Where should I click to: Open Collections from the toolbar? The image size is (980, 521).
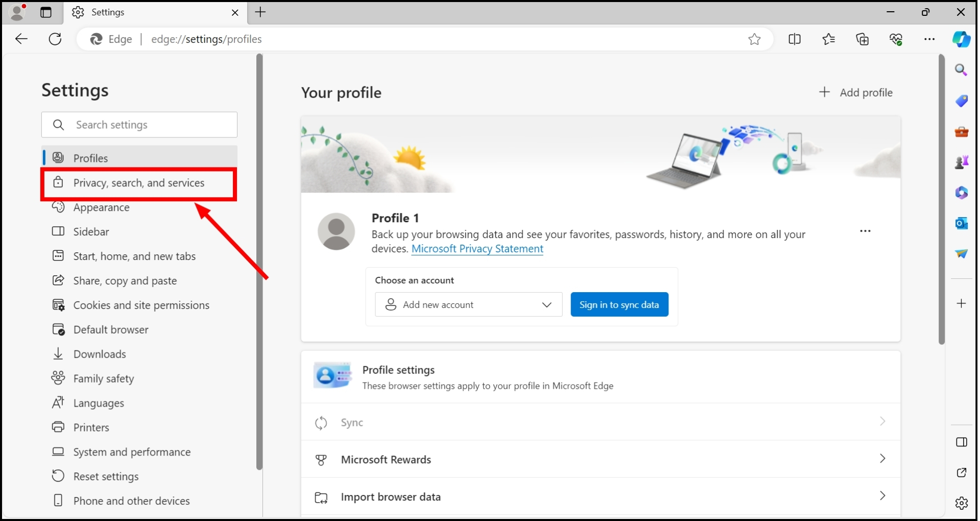[x=863, y=39]
